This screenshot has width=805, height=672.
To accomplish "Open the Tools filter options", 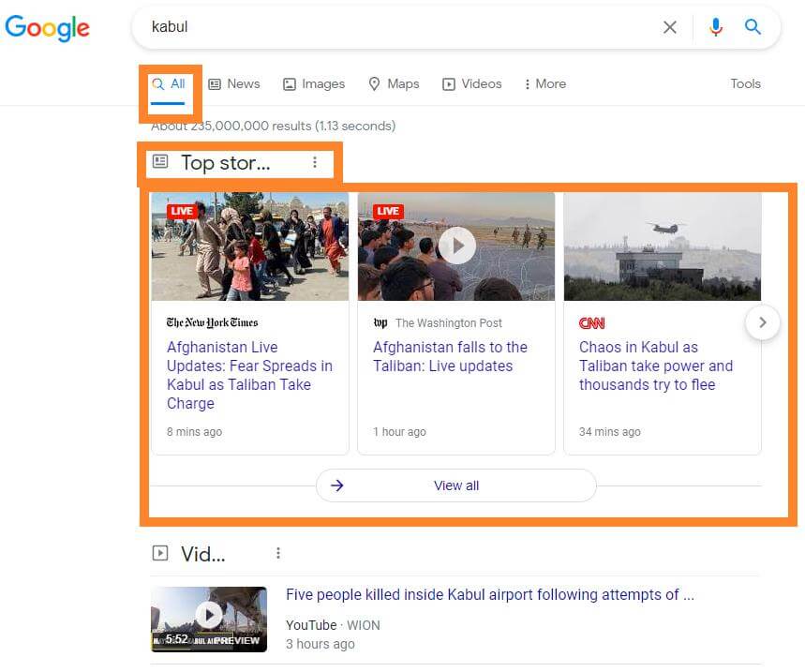I will click(x=745, y=83).
